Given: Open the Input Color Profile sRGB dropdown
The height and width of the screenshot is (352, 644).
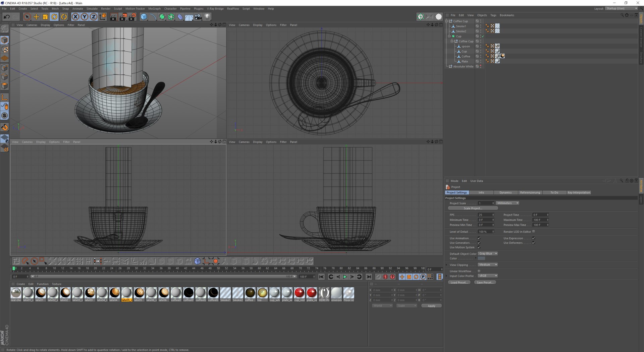Looking at the screenshot, I should [x=488, y=276].
